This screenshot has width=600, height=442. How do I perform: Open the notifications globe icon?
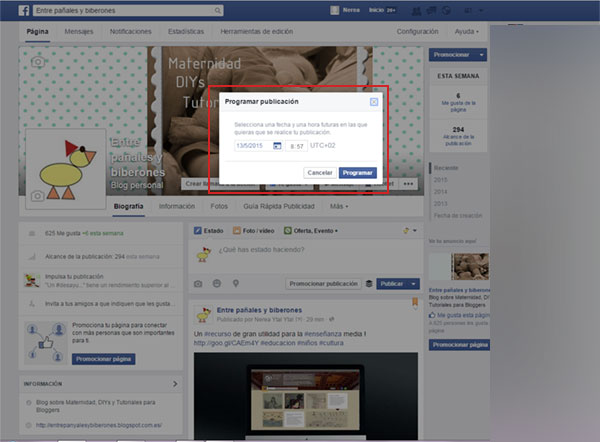[446, 11]
